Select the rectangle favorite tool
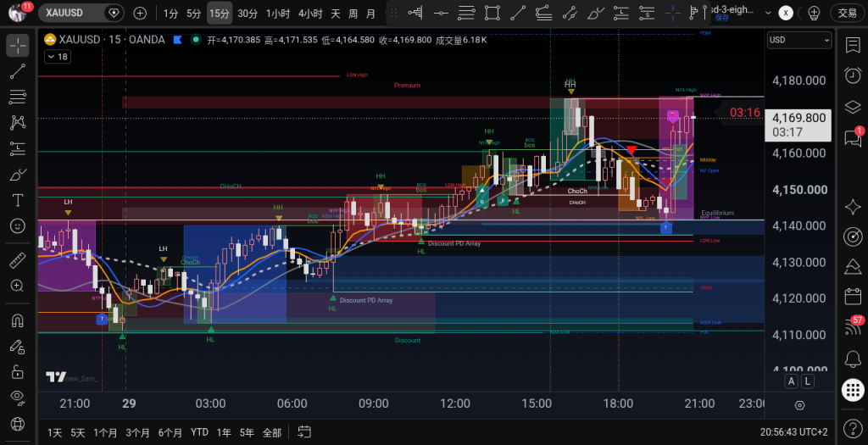868x445 pixels. click(492, 14)
